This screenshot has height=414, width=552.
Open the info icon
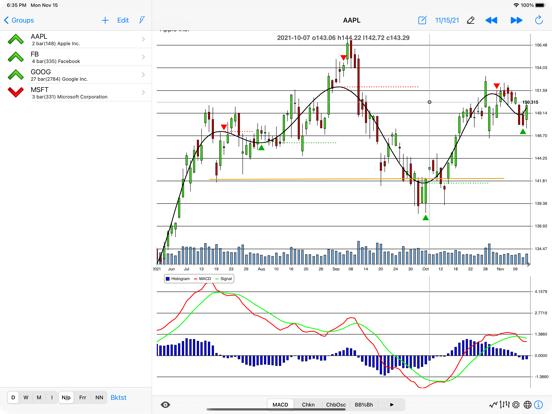(x=539, y=405)
